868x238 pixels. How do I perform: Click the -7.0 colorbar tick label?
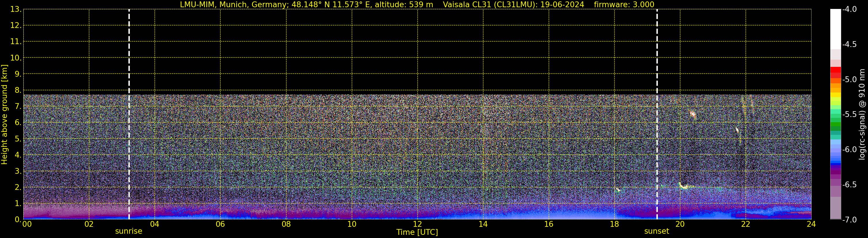tap(849, 220)
